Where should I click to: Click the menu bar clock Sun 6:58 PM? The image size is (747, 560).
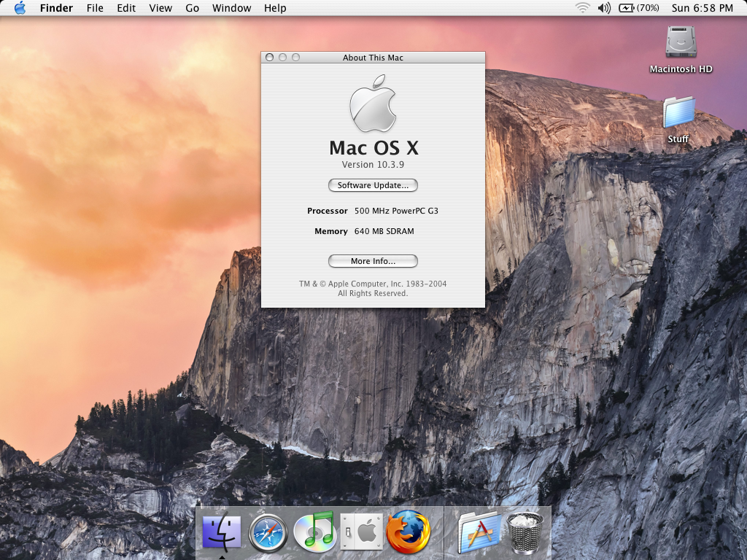tap(703, 8)
